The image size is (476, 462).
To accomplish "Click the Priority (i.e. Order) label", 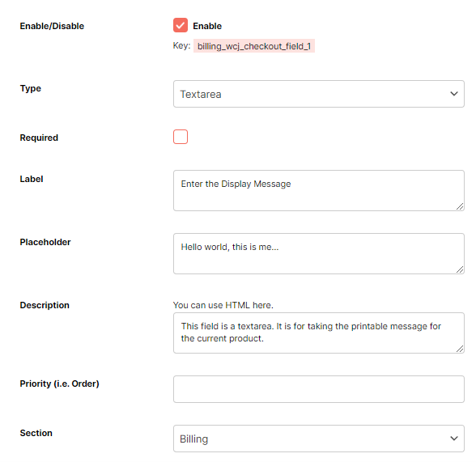I will (60, 384).
